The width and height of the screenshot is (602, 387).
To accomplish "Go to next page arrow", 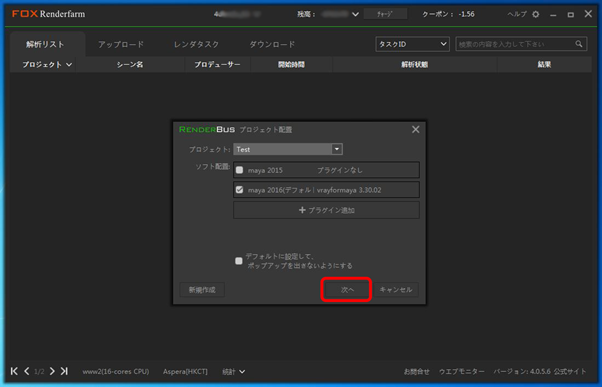I will tap(52, 371).
